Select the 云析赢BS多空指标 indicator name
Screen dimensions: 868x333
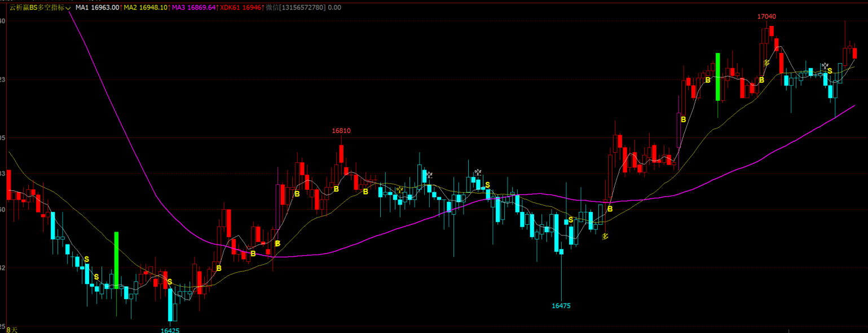point(37,8)
